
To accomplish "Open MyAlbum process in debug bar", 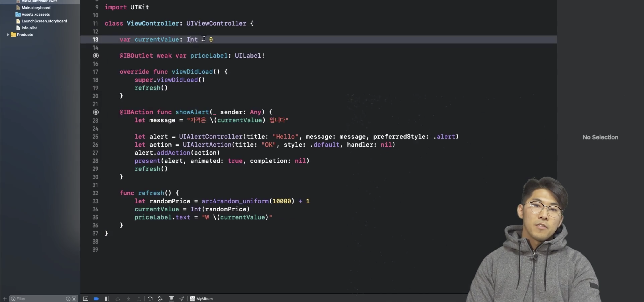I will coord(201,298).
